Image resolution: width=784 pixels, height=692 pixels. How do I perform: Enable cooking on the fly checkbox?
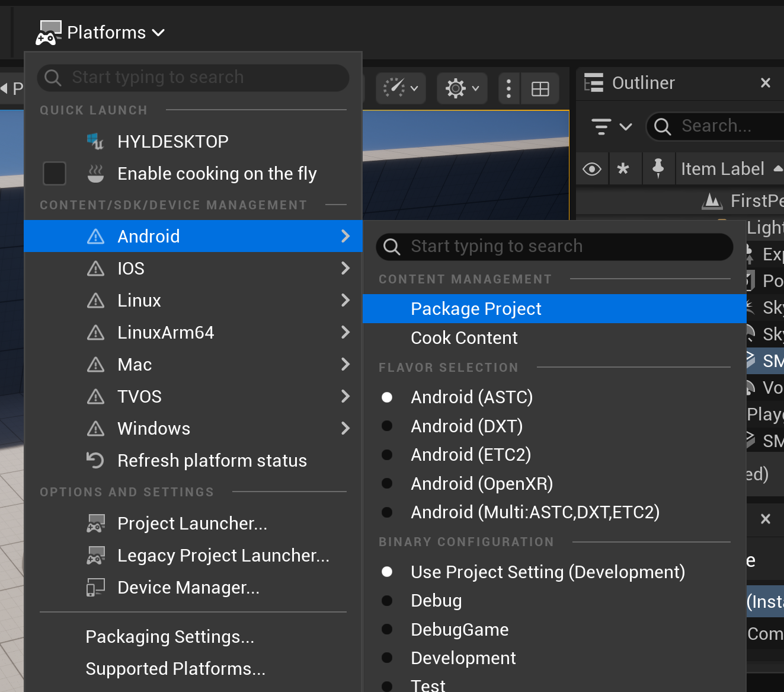pyautogui.click(x=55, y=174)
